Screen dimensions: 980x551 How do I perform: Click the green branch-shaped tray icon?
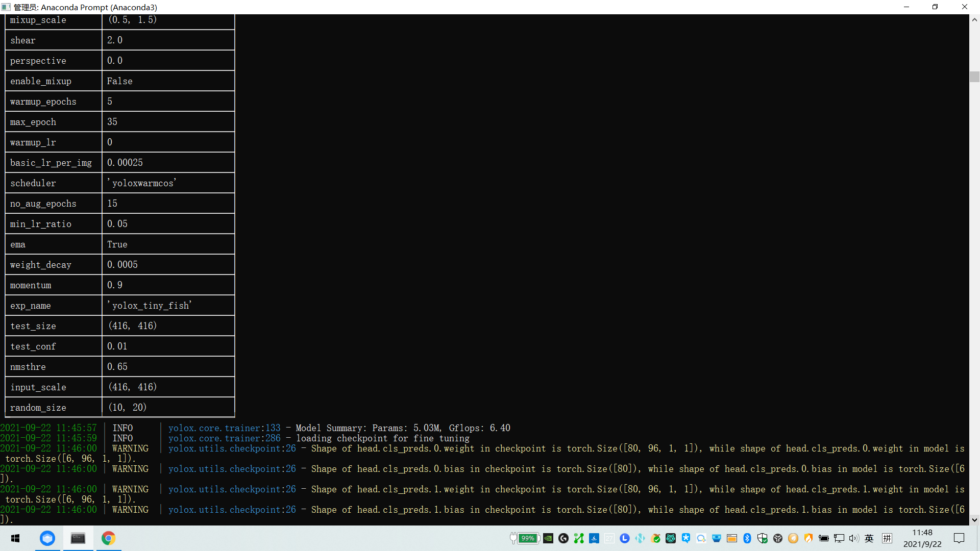[579, 538]
